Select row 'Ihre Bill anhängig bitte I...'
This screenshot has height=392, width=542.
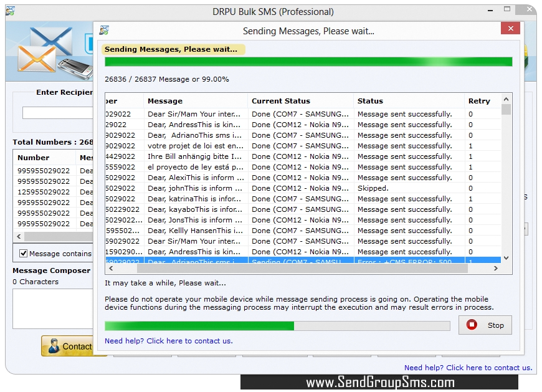(303, 156)
